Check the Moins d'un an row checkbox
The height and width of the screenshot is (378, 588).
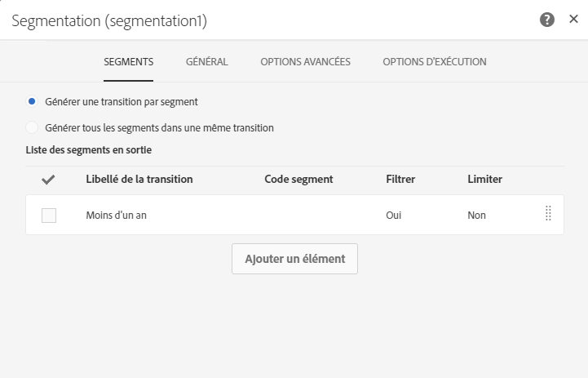click(49, 216)
